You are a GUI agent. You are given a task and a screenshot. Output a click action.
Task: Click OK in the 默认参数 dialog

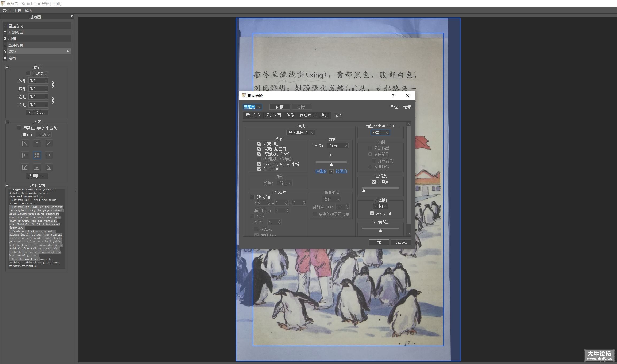pos(379,242)
